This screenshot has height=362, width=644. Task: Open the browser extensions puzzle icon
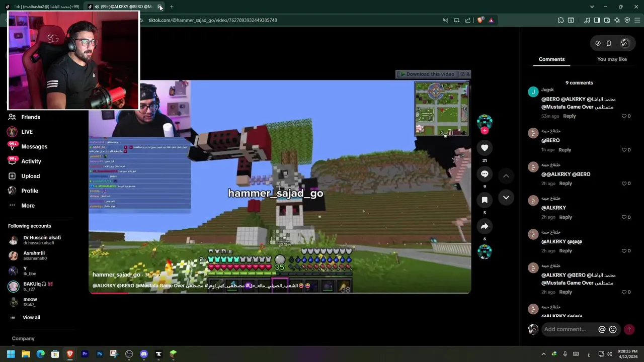click(x=561, y=20)
